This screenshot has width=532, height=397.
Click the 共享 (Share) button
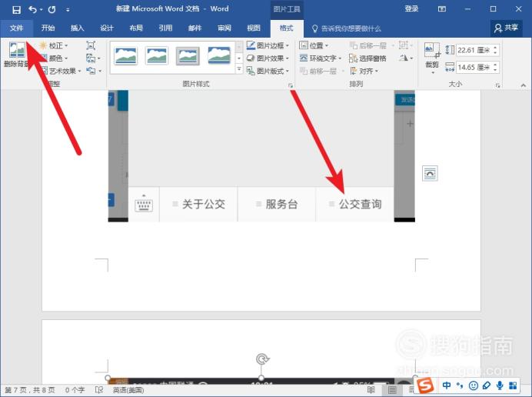[506, 28]
